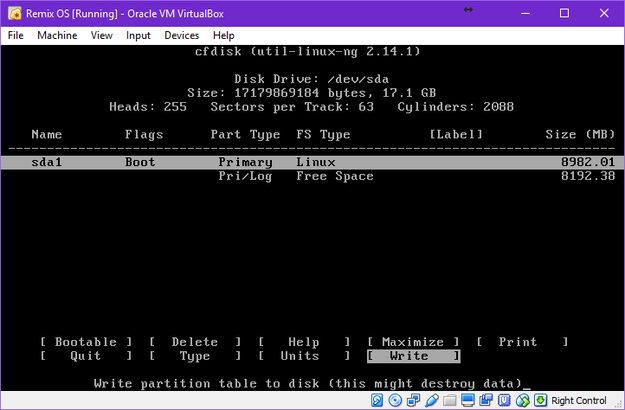Click the Linux FS type entry
Viewport: 625px width, 410px height.
coord(316,162)
